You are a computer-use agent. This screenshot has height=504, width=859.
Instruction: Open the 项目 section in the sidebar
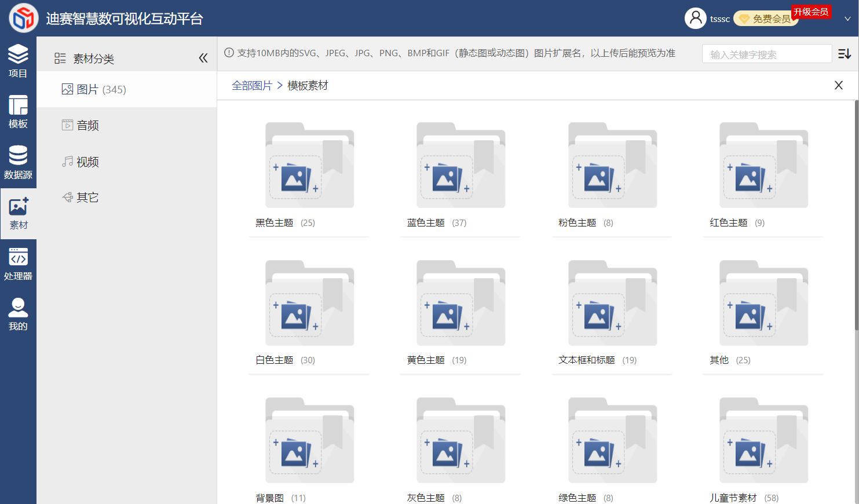click(x=18, y=61)
